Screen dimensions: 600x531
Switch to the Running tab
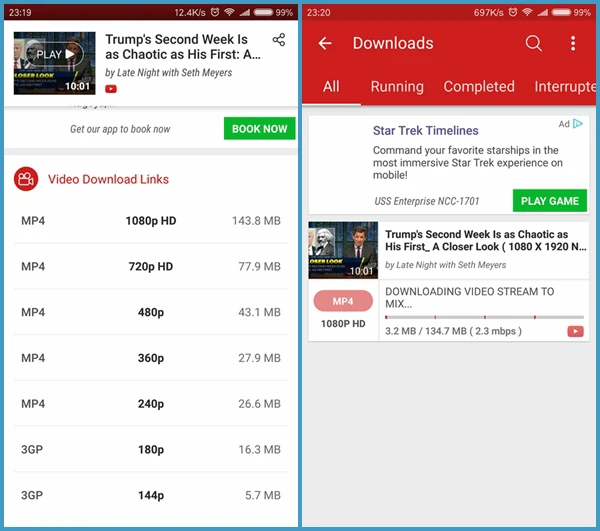click(397, 87)
